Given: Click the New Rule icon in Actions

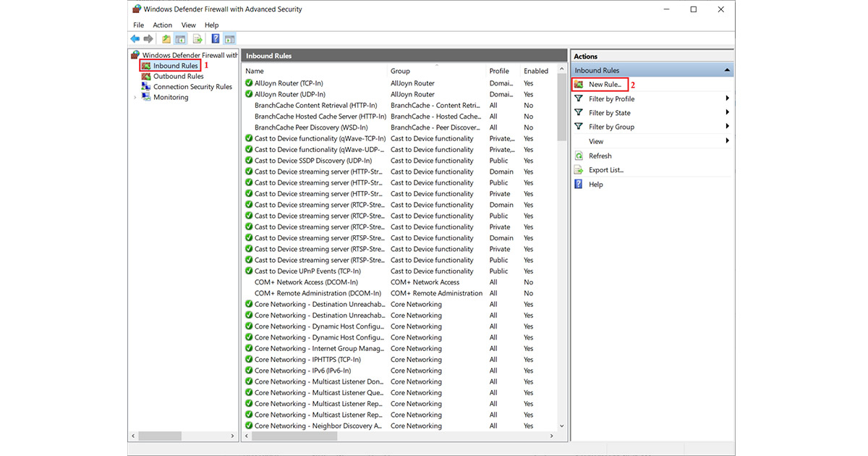Looking at the screenshot, I should [579, 85].
